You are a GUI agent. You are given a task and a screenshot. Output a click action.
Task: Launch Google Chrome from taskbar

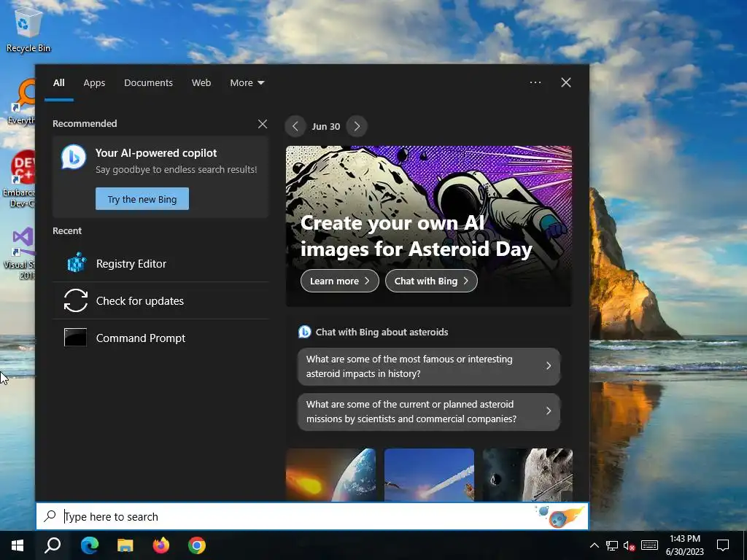pos(197,545)
